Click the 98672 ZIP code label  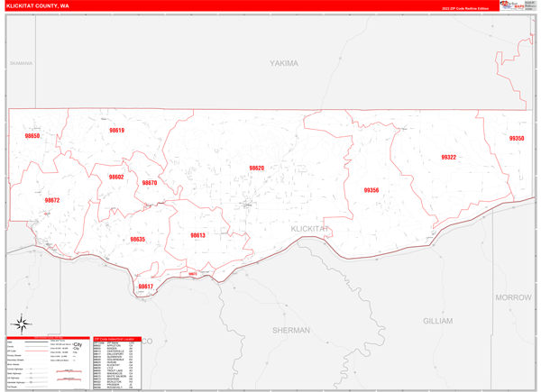point(52,201)
